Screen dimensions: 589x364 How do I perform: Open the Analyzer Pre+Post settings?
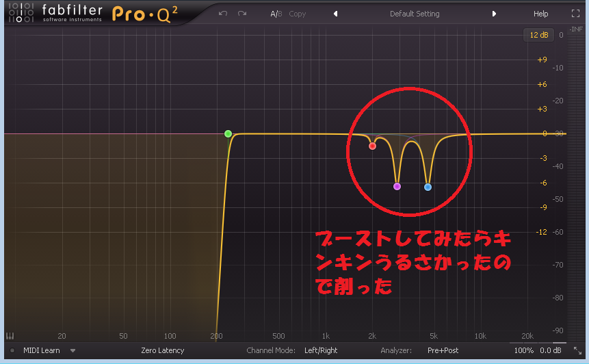tap(443, 350)
